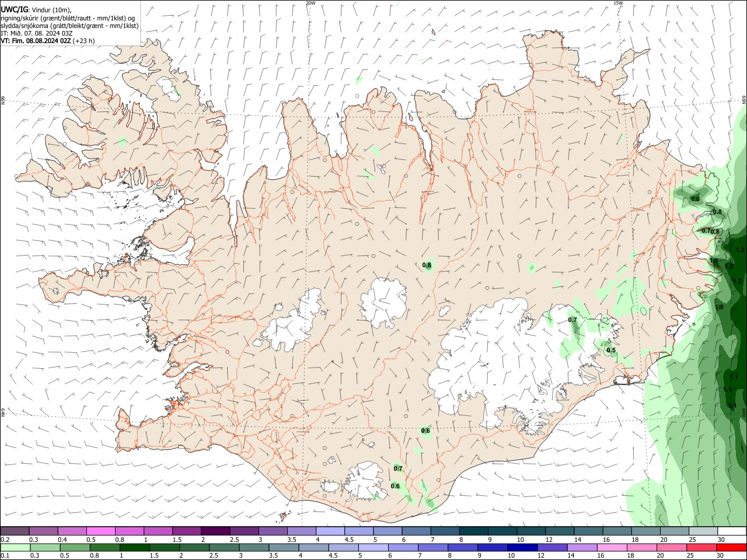Click the 0.2 label of the upper legend scale
Screen dimensions: 747x560
click(x=5, y=540)
